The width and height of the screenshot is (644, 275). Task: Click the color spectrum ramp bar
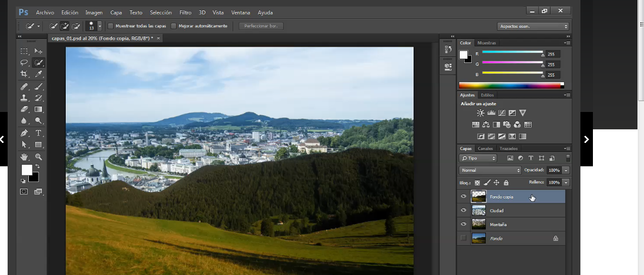point(511,85)
